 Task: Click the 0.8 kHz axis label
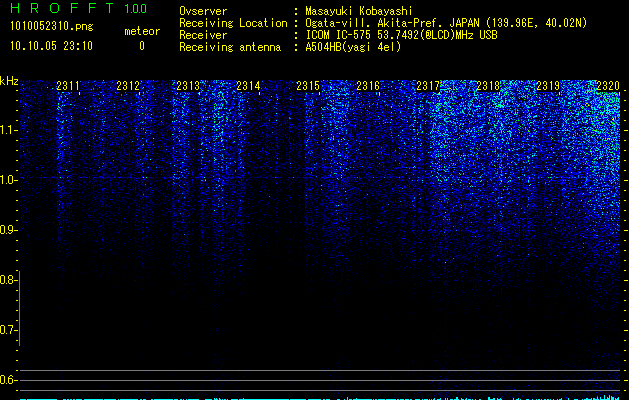[x=7, y=280]
